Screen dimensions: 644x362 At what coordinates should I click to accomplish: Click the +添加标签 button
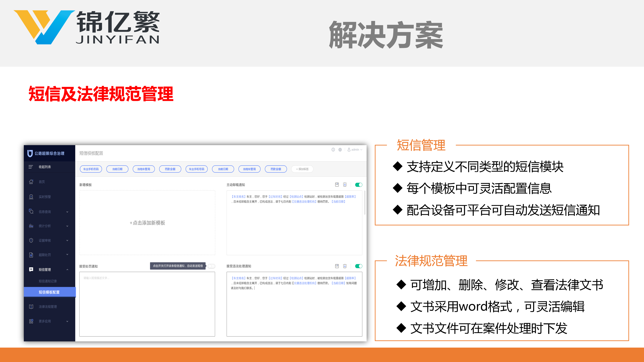tap(302, 169)
